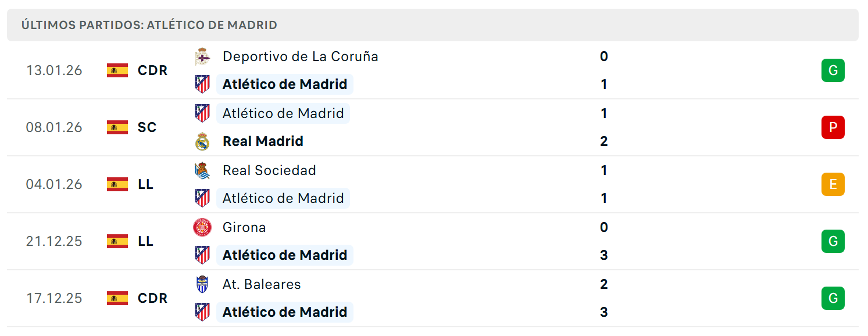Click green G badge for 13.01.26 match
Screen dimensions: 868x336
coord(833,70)
